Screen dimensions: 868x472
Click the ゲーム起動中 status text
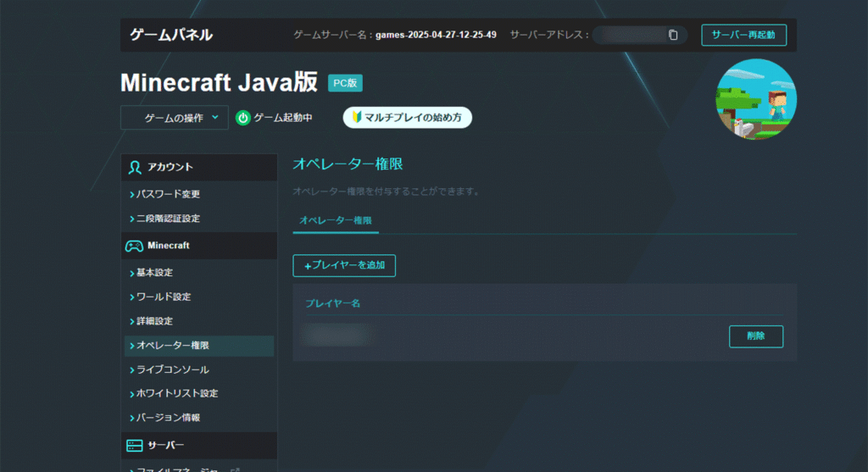[x=283, y=118]
